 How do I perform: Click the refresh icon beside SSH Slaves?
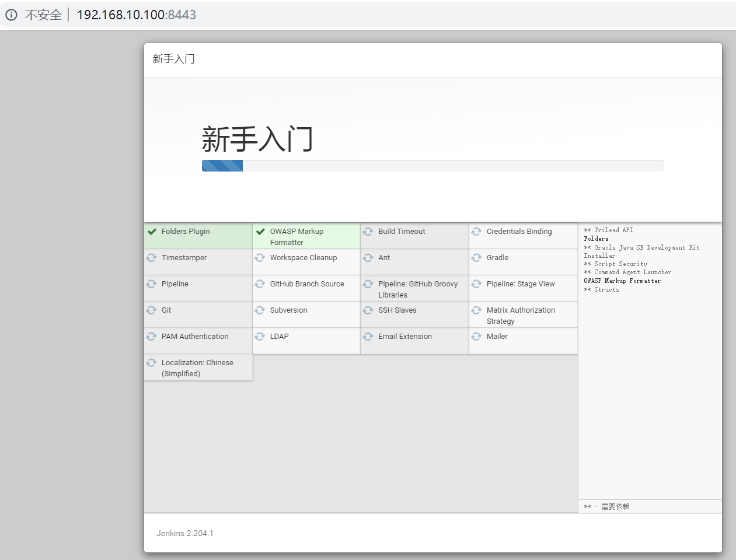point(368,310)
